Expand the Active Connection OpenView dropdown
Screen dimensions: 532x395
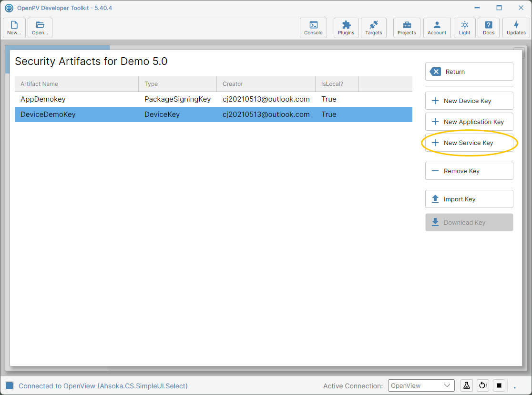[421, 385]
